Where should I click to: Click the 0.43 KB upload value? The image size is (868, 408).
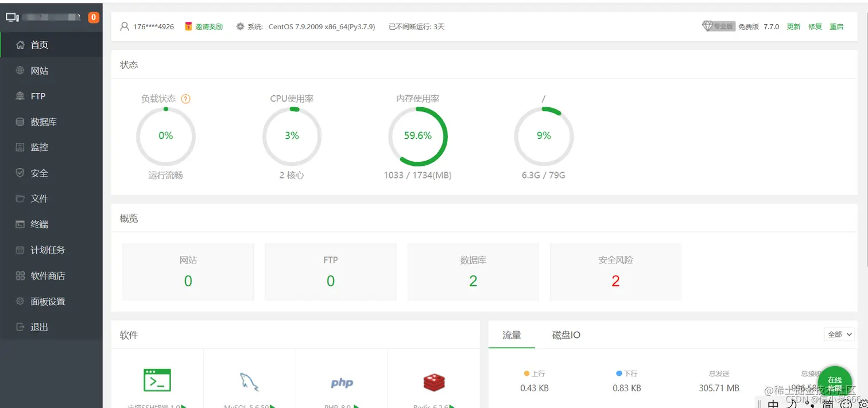click(534, 388)
